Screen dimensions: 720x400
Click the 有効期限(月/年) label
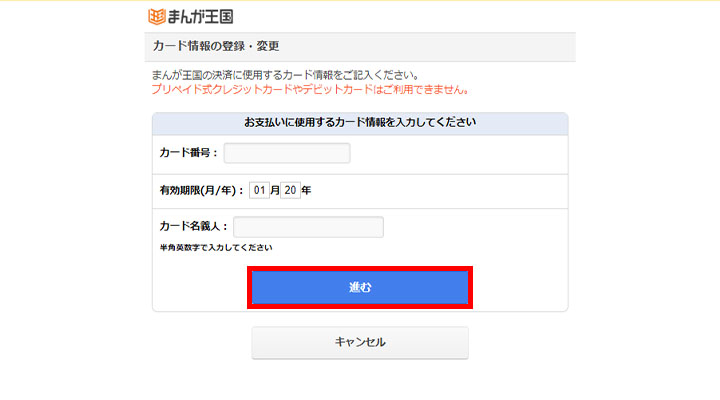pyautogui.click(x=201, y=190)
